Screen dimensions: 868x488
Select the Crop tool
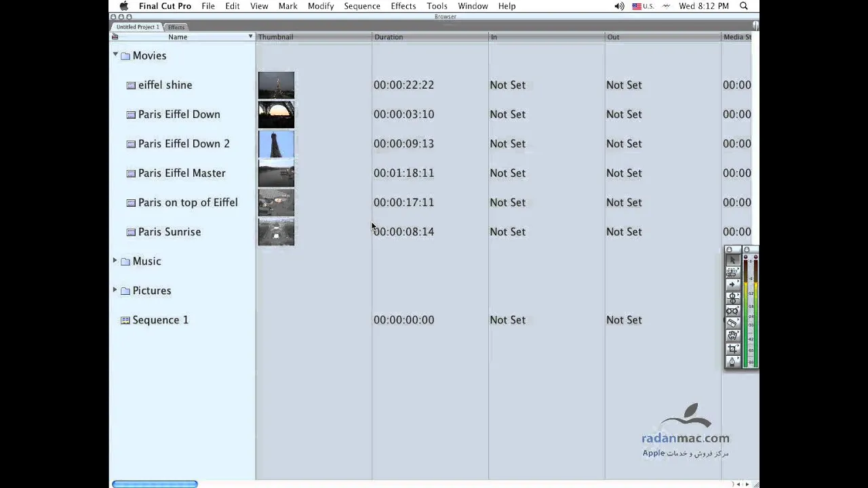733,348
